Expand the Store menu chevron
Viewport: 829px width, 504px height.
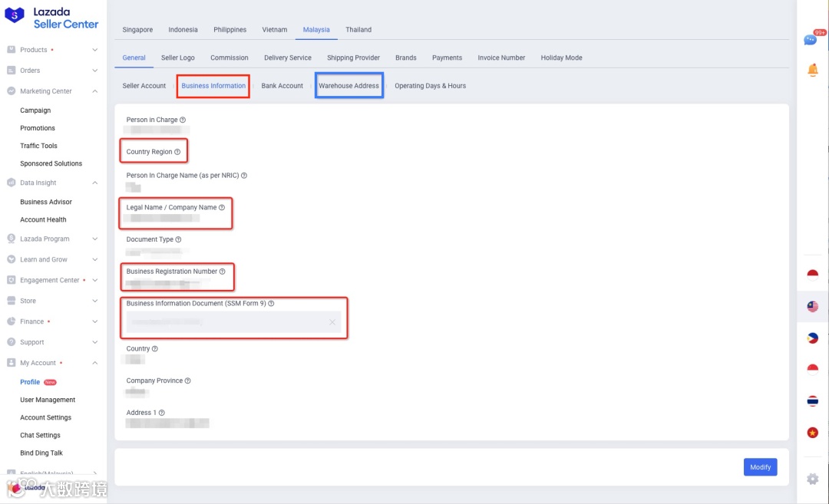tap(94, 301)
